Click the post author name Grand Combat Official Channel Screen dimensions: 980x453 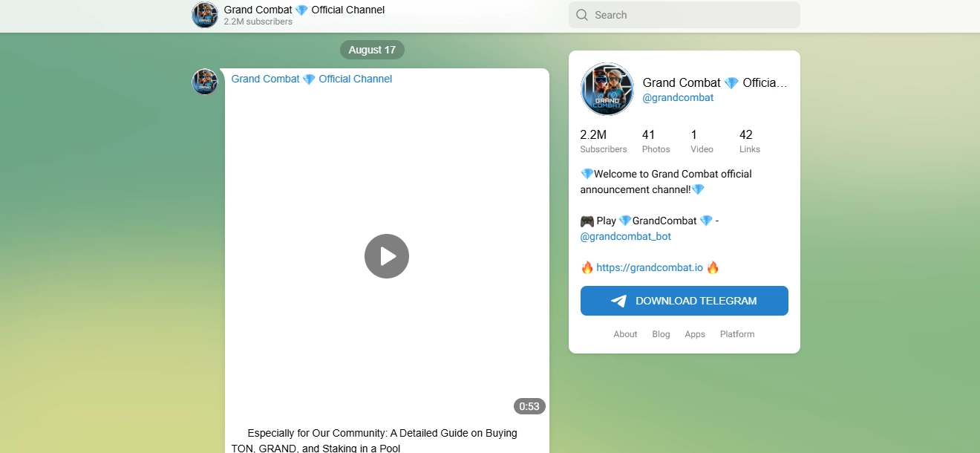(312, 79)
